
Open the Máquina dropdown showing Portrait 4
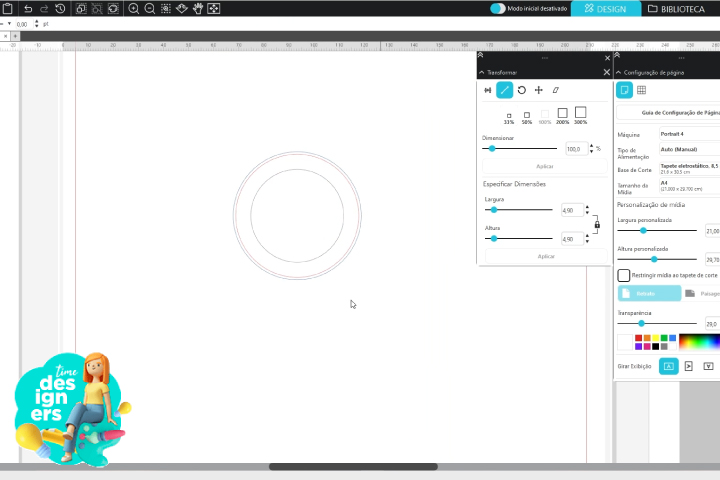click(688, 133)
